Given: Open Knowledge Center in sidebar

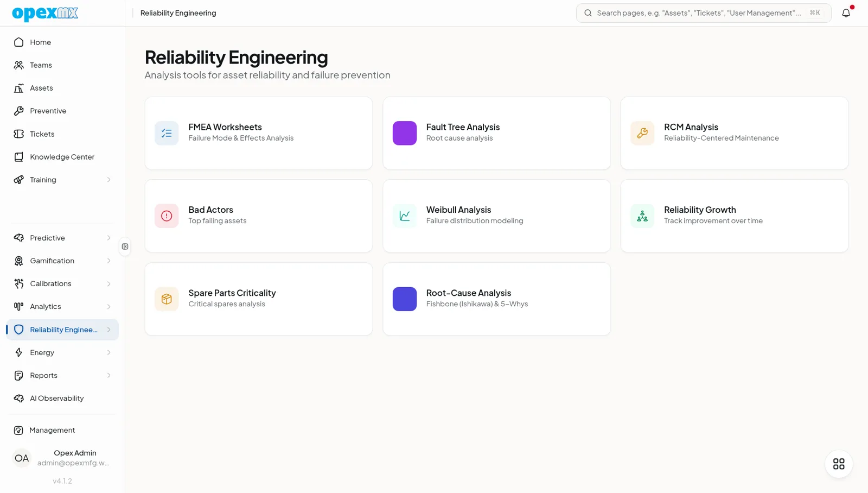Looking at the screenshot, I should click(62, 157).
